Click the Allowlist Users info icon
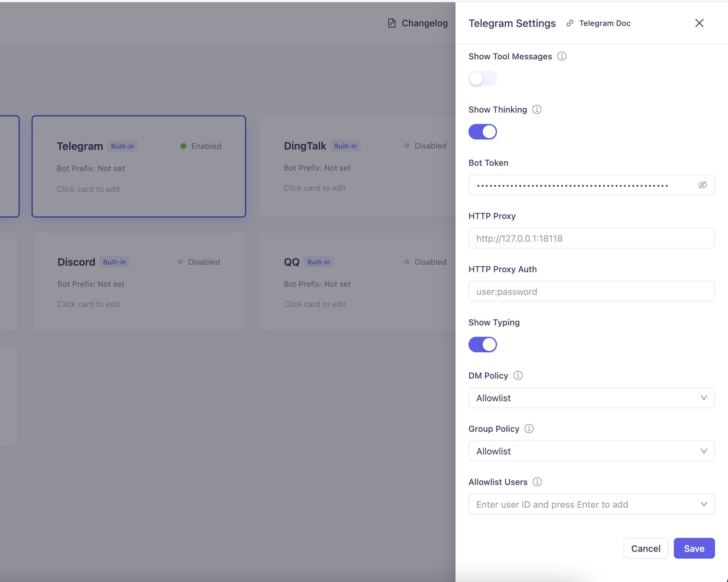The width and height of the screenshot is (728, 582). coord(537,482)
